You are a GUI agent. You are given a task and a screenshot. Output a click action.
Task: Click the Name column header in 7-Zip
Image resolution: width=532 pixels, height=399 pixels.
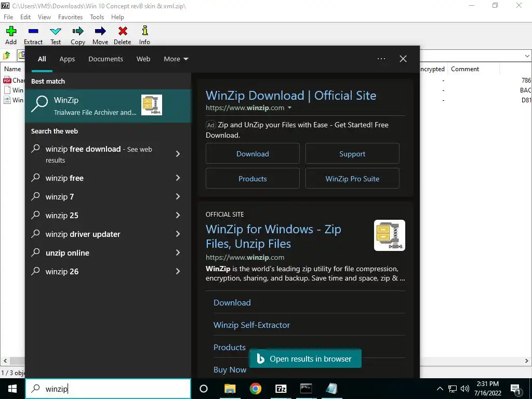(12, 69)
